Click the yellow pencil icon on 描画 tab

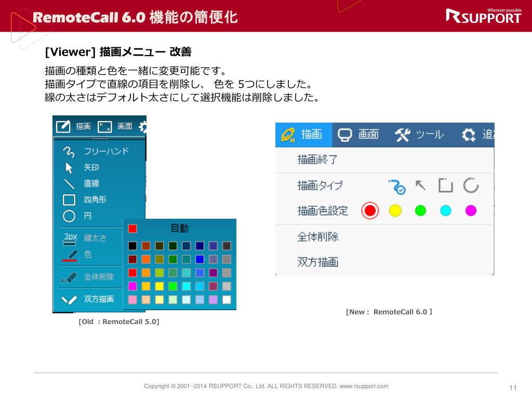point(288,135)
